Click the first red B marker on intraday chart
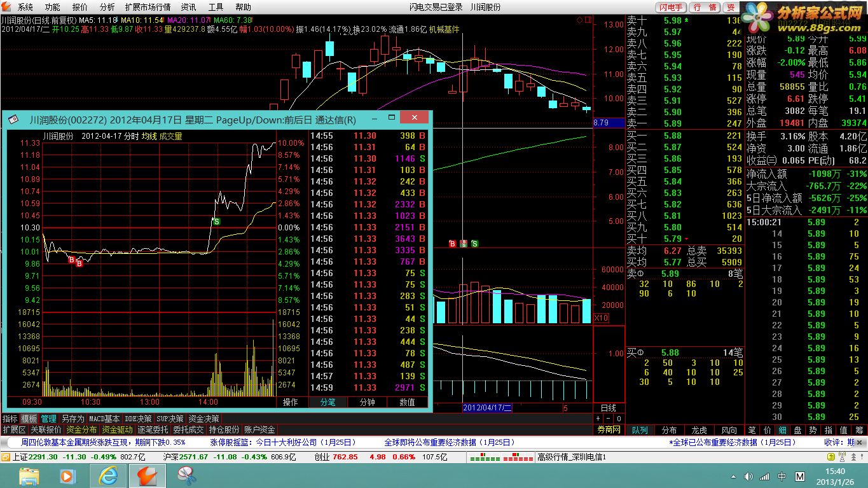The image size is (868, 488). (x=72, y=260)
